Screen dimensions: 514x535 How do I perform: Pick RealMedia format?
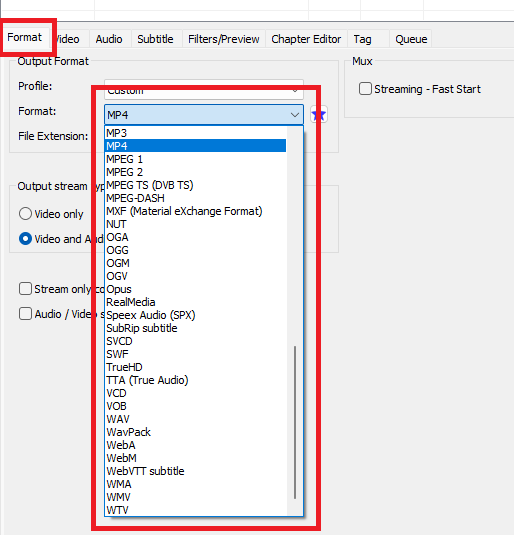click(x=196, y=302)
